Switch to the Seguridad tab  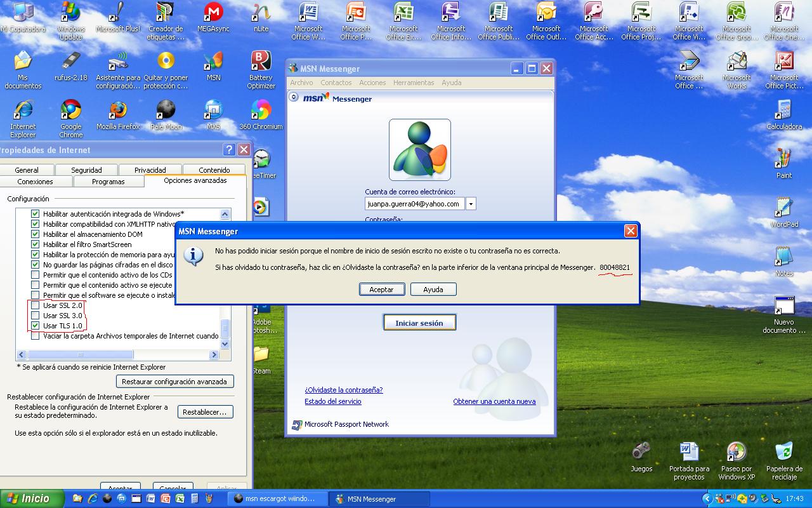(x=86, y=170)
